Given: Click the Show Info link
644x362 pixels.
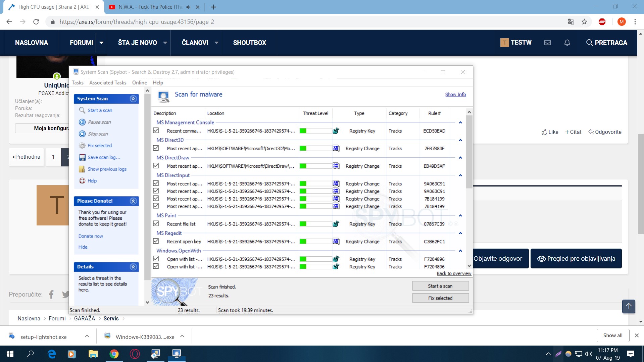Looking at the screenshot, I should pyautogui.click(x=455, y=95).
